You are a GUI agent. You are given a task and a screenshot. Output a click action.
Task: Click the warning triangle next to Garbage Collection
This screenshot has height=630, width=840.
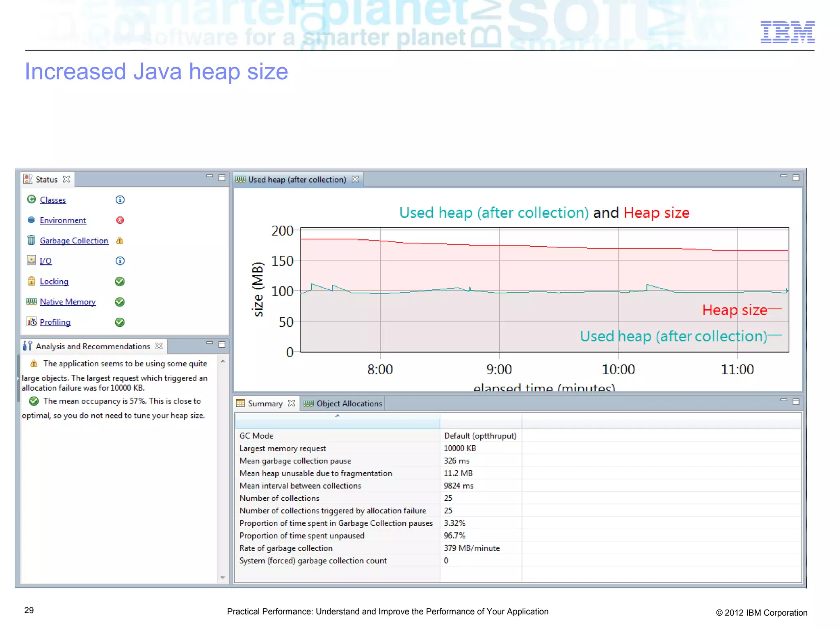(120, 241)
